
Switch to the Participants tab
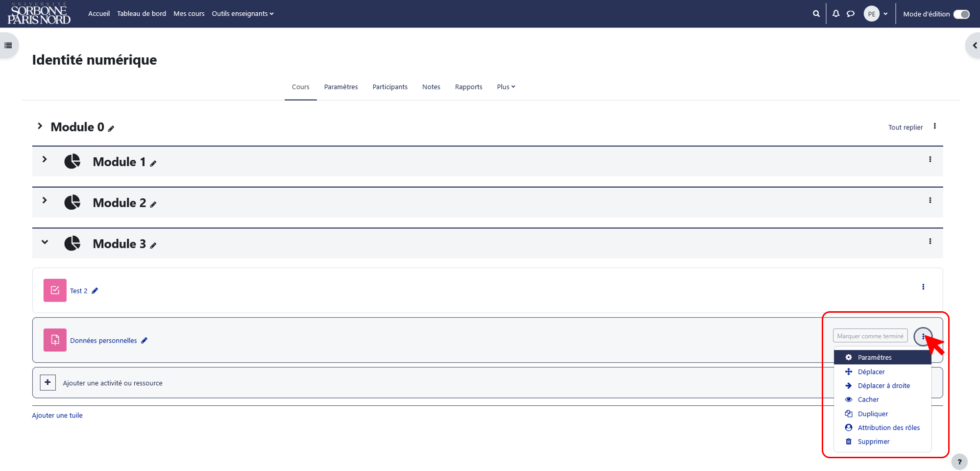390,87
